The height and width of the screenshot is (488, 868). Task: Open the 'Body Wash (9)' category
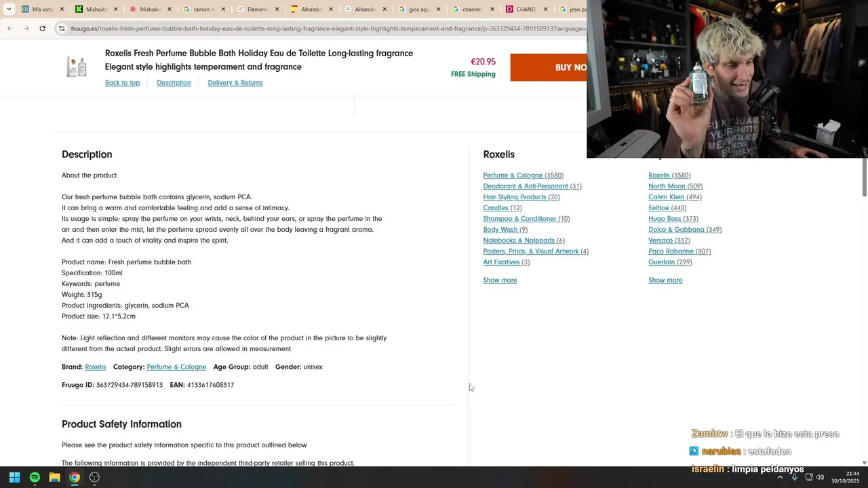505,230
